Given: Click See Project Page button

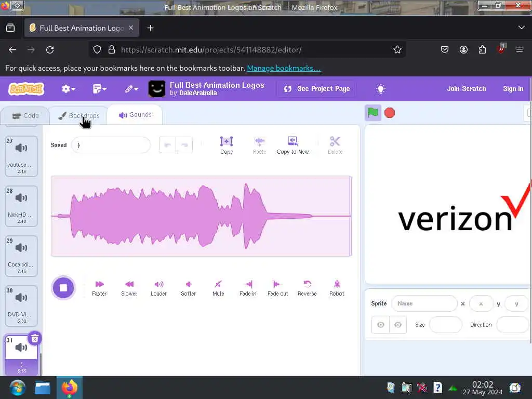Looking at the screenshot, I should (x=316, y=89).
